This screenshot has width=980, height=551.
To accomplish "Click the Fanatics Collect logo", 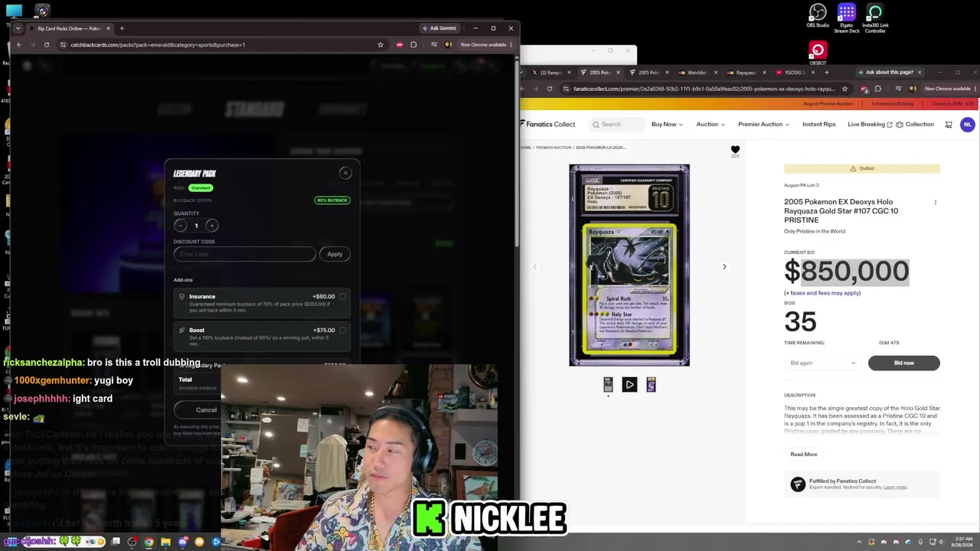I will [x=547, y=124].
